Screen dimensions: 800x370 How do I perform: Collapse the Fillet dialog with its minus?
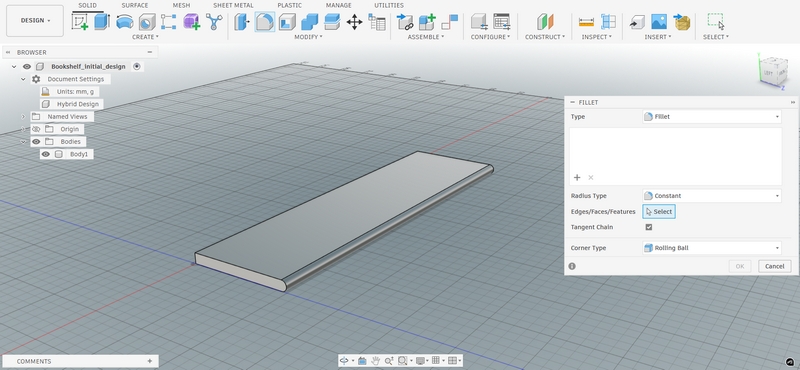click(572, 102)
